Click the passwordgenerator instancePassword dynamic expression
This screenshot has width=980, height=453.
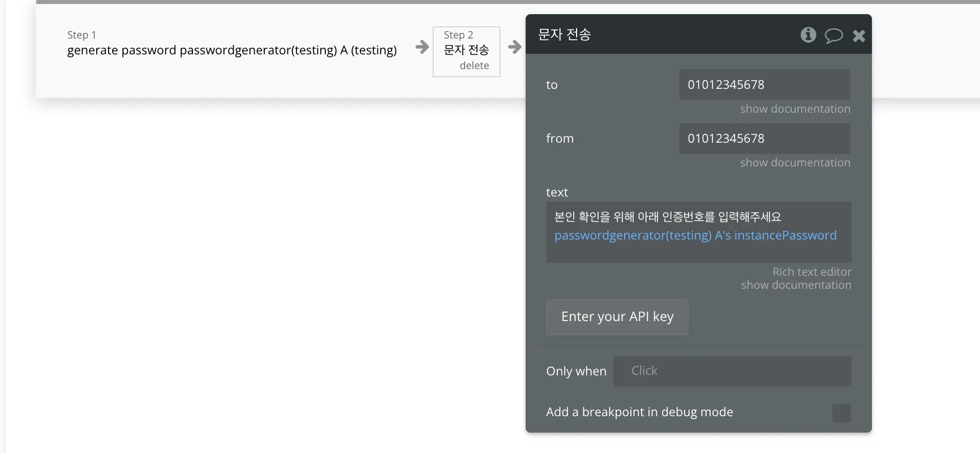click(695, 235)
